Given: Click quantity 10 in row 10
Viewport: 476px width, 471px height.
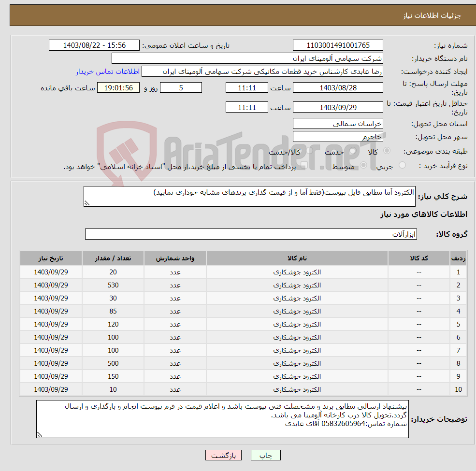Looking at the screenshot, I should pyautogui.click(x=113, y=389).
